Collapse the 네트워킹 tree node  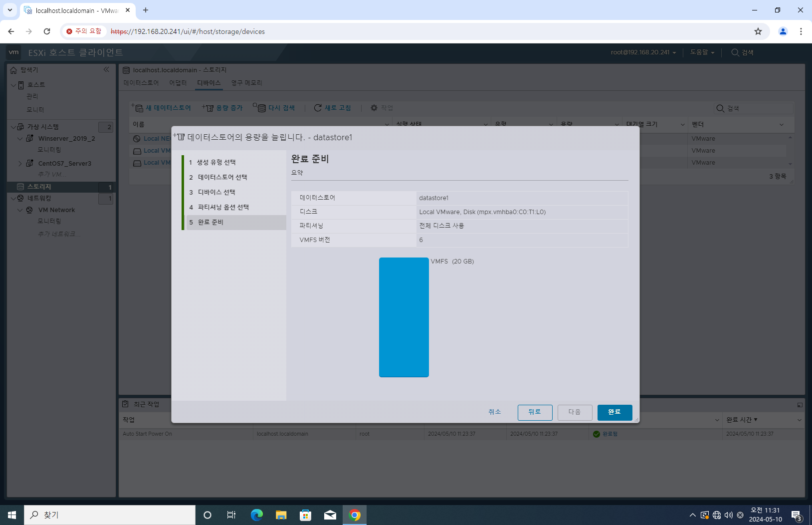coord(13,198)
